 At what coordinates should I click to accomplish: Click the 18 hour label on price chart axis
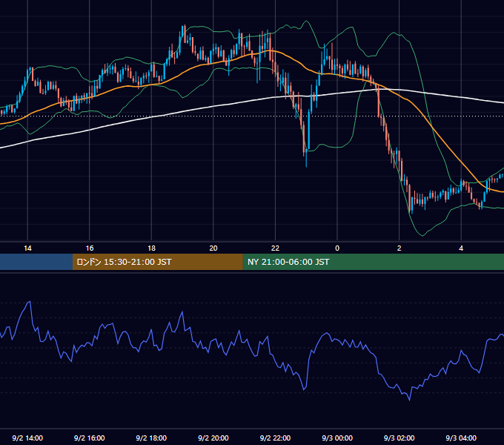[151, 248]
